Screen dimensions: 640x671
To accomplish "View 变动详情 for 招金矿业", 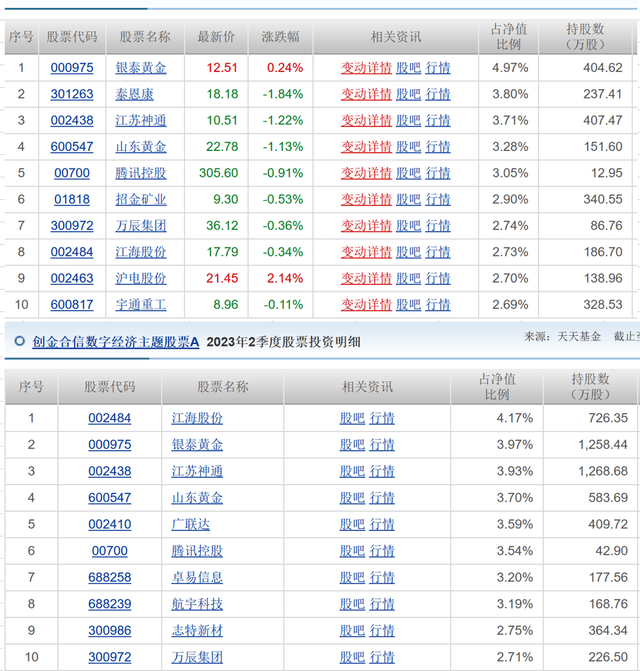I will 366,199.
